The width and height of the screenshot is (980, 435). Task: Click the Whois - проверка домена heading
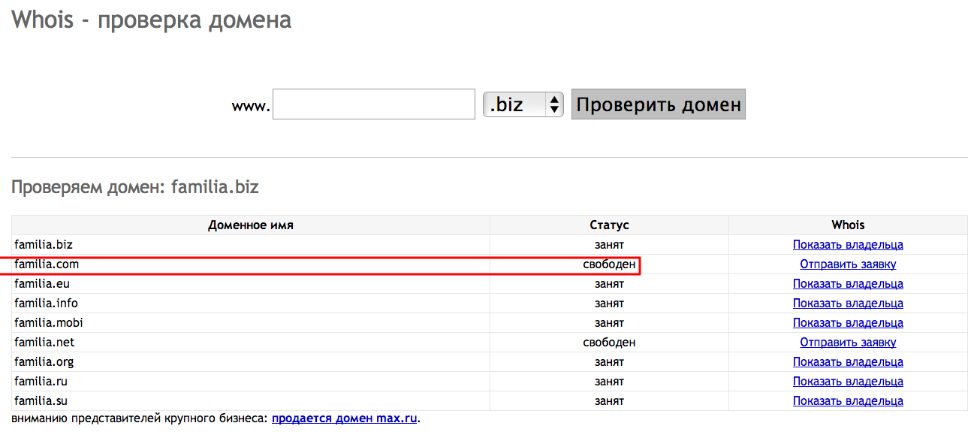click(x=152, y=20)
